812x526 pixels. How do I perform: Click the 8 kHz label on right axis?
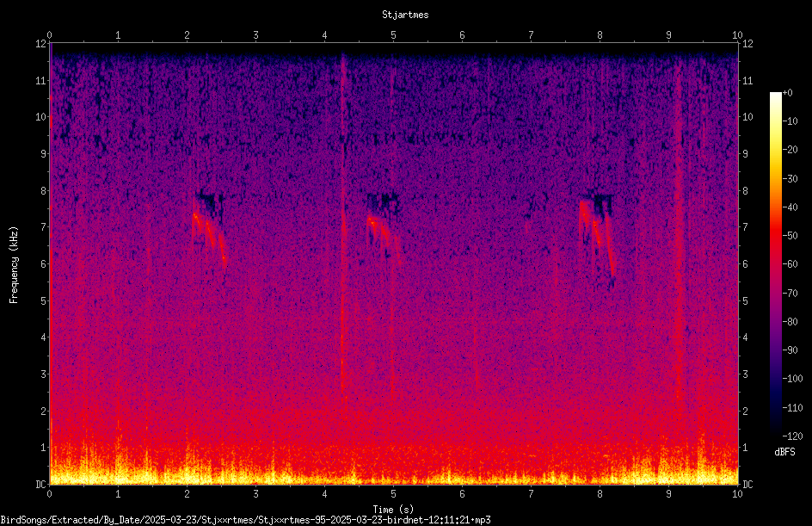(x=745, y=191)
